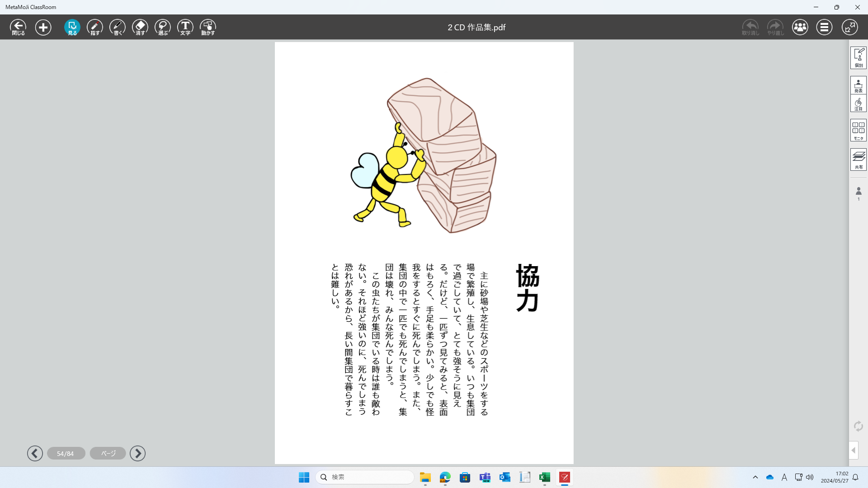Select the 指す (laser pointer) tool

(x=95, y=27)
